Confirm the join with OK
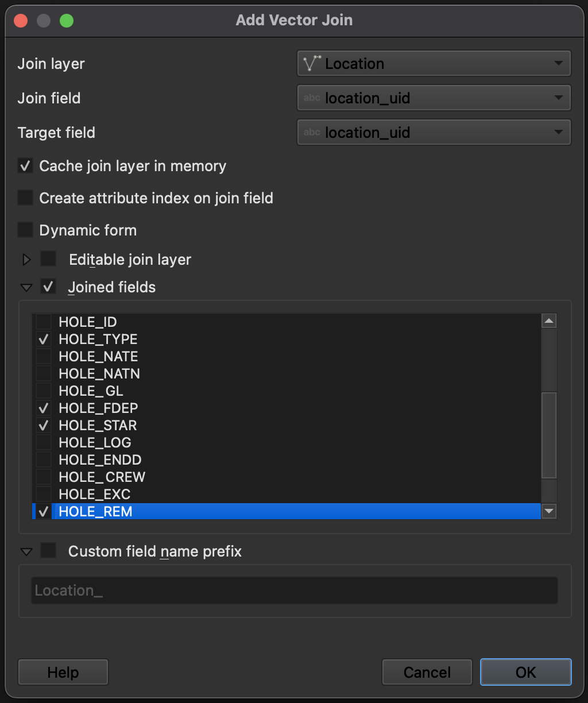Image resolution: width=588 pixels, height=703 pixels. coord(524,671)
